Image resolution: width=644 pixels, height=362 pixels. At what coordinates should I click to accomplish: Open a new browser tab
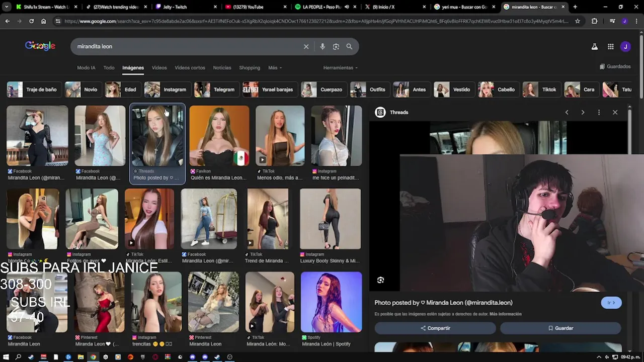click(575, 7)
